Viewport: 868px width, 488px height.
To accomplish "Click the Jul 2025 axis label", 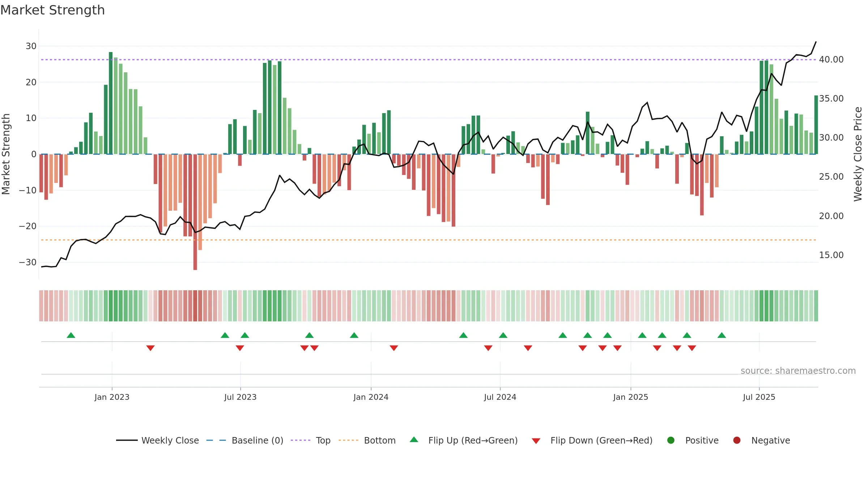I will pos(759,397).
